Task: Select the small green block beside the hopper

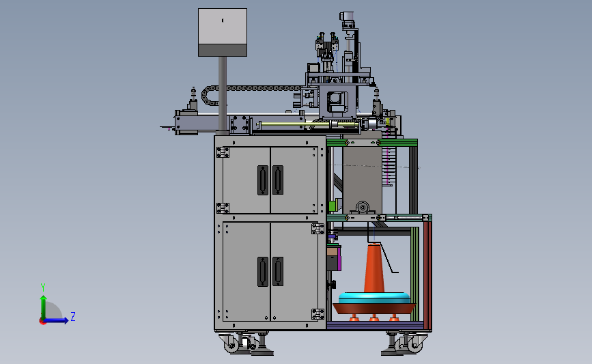Action: (333, 206)
